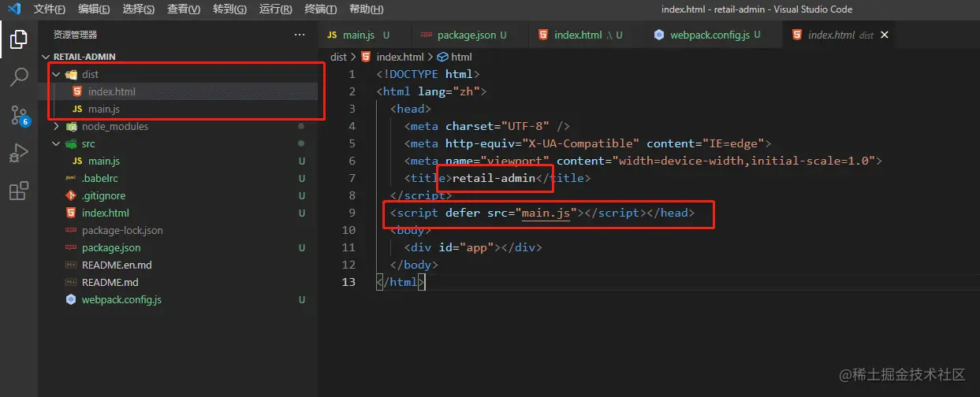This screenshot has height=397, width=980.
Task: Open the Extensions view
Action: [19, 191]
